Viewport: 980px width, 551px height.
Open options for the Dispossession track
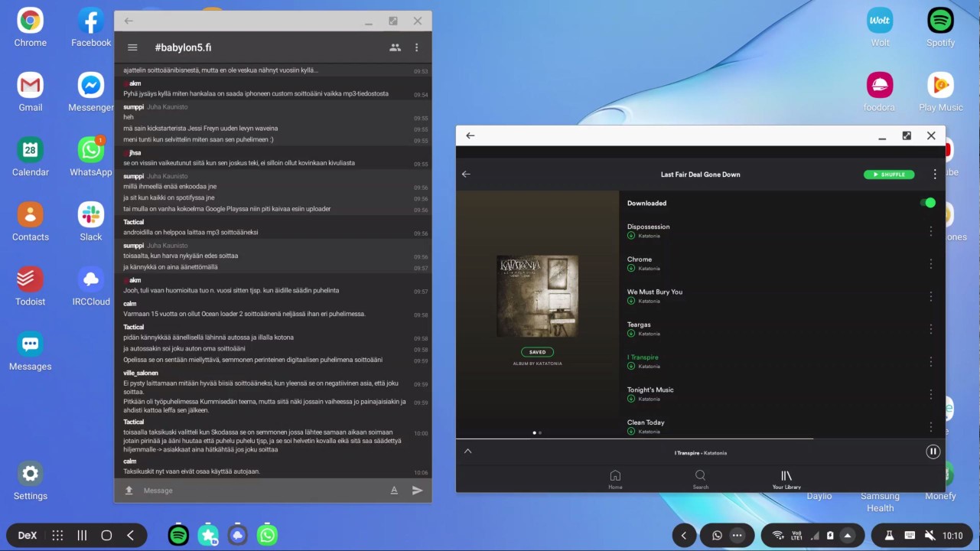tap(931, 231)
